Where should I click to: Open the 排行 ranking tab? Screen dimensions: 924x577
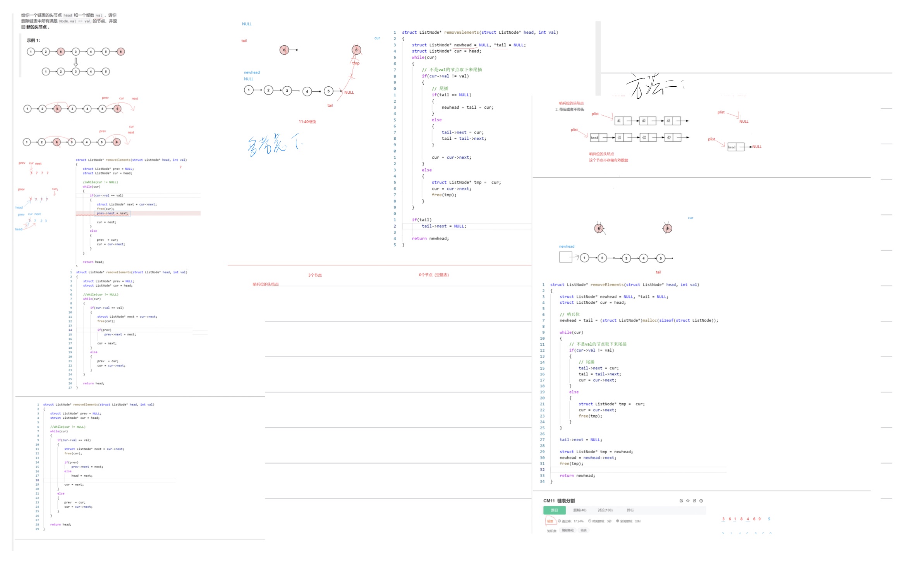[630, 510]
